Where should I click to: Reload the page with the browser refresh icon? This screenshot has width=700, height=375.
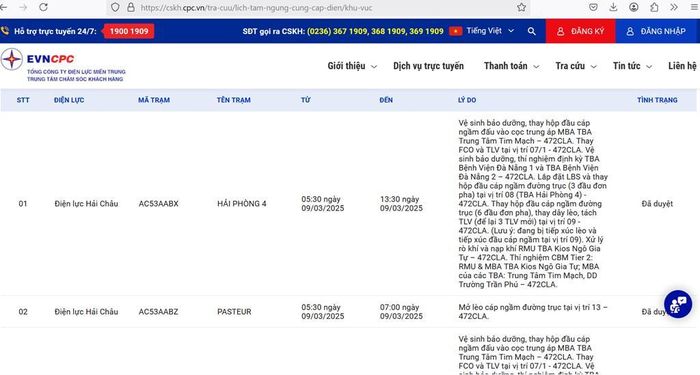[43, 7]
